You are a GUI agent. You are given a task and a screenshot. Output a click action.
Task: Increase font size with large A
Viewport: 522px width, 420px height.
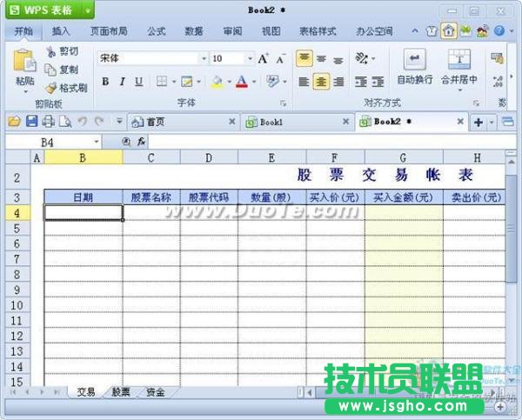263,59
